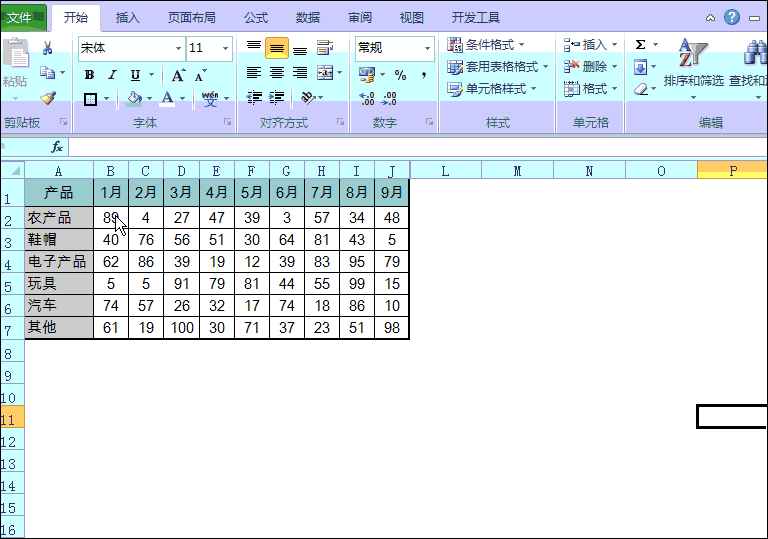The height and width of the screenshot is (539, 768).
Task: Toggle italic formatting
Action: click(112, 75)
